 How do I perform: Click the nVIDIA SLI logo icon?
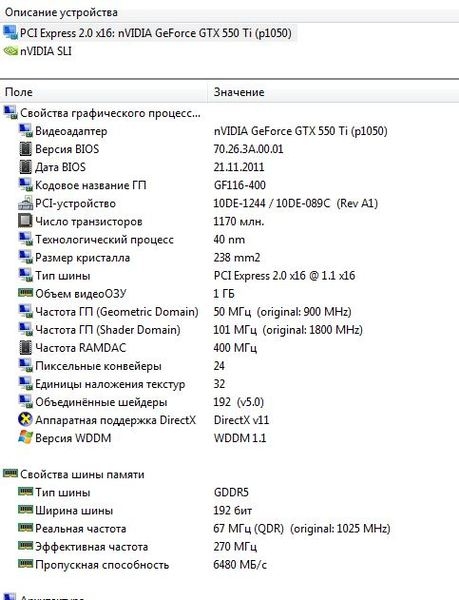pos(10,51)
